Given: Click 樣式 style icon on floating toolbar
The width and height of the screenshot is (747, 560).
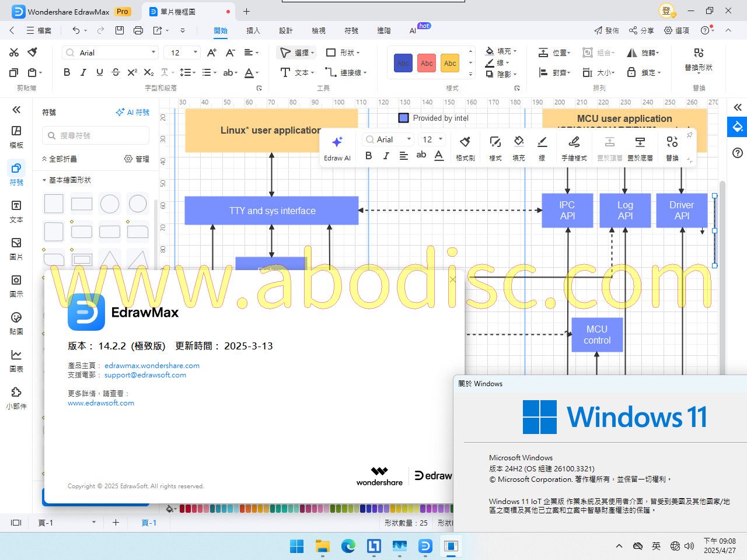Looking at the screenshot, I should click(x=495, y=148).
